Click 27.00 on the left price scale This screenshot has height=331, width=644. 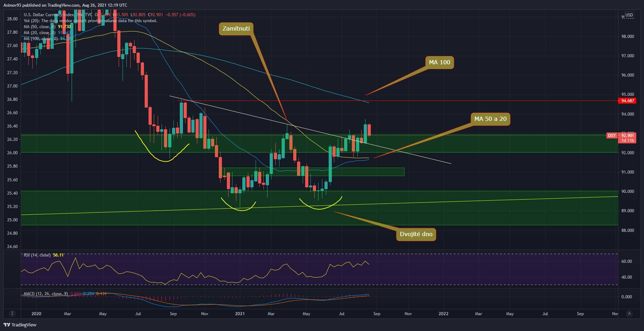12,86
